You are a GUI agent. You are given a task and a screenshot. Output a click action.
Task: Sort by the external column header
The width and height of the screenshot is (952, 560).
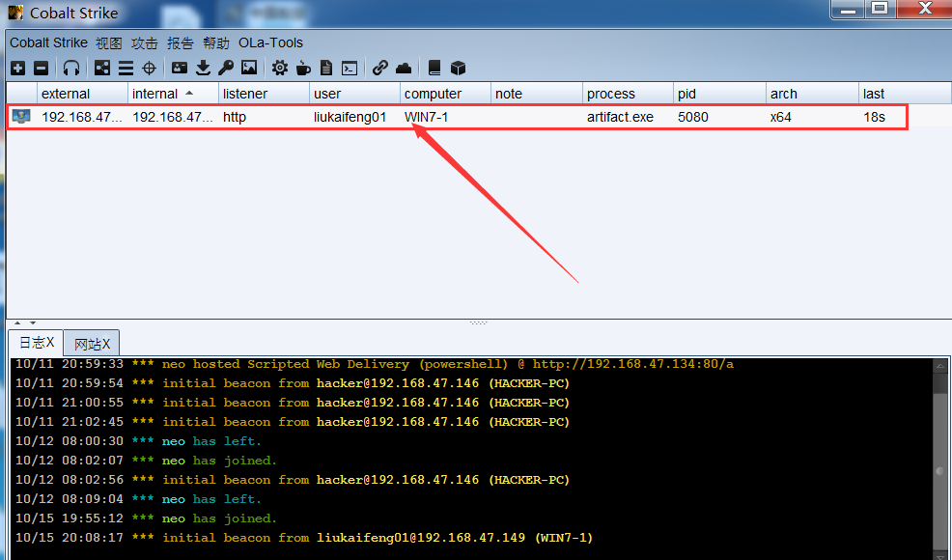pos(83,94)
